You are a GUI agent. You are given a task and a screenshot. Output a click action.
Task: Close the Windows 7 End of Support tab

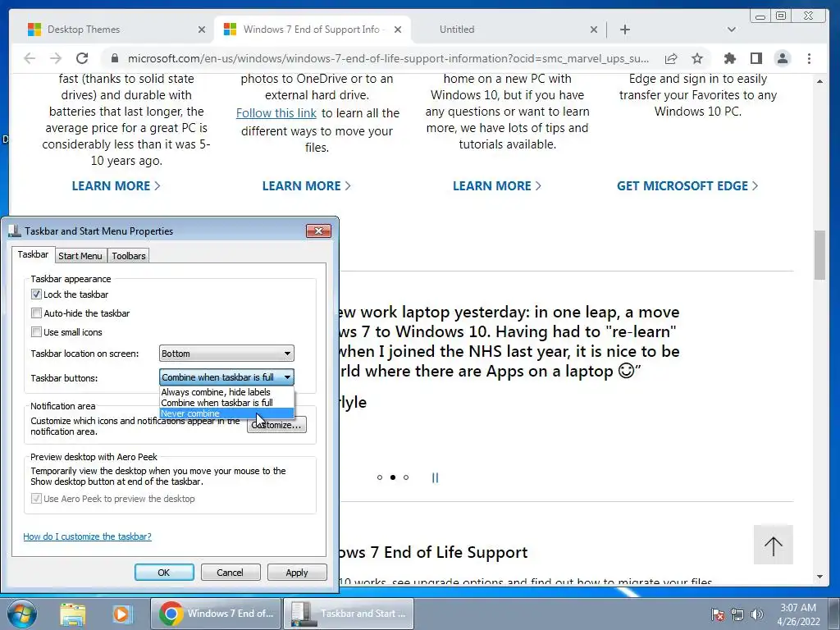pos(398,30)
